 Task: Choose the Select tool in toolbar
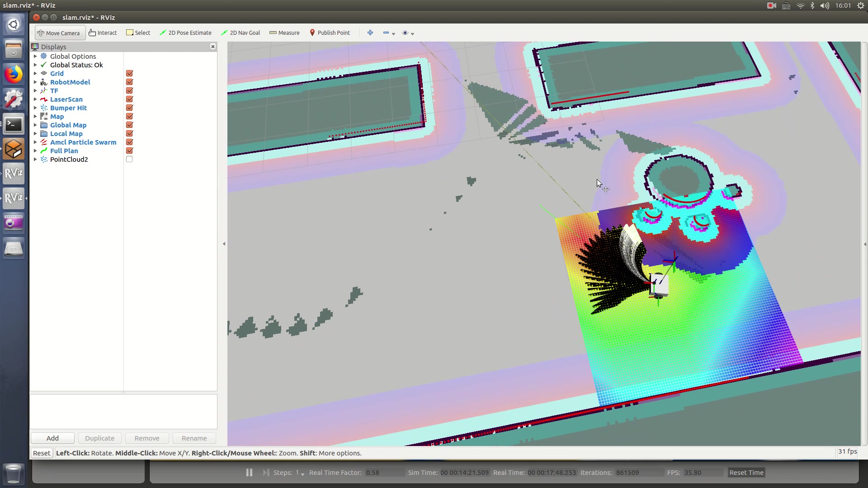click(x=138, y=33)
